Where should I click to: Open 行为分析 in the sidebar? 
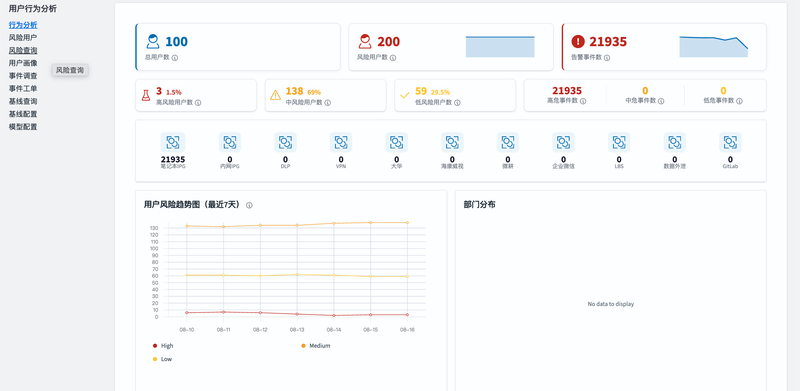click(x=23, y=25)
